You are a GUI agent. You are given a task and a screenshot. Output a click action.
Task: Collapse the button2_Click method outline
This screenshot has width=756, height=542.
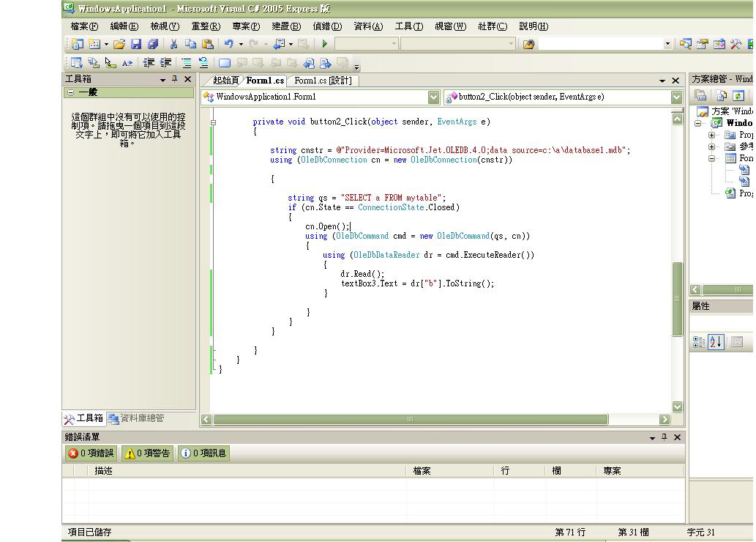(x=213, y=122)
